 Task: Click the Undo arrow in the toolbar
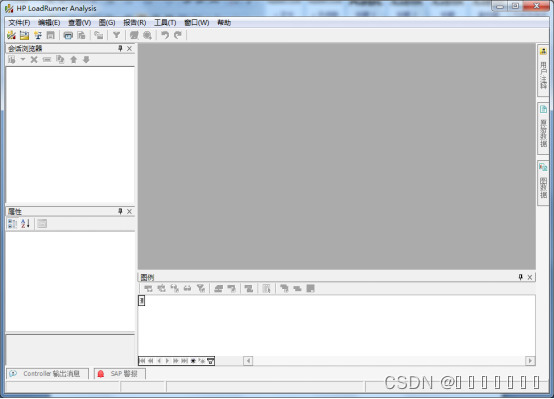coord(165,35)
